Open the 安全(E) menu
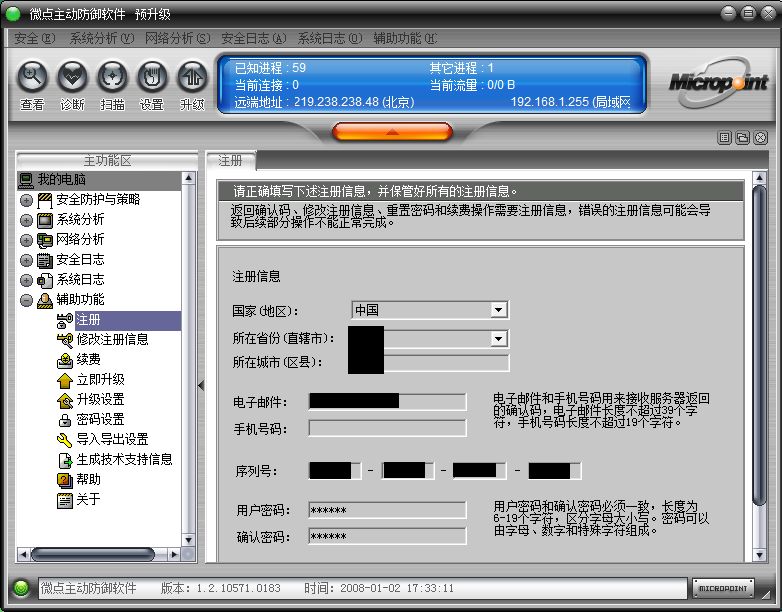The width and height of the screenshot is (782, 612). click(34, 38)
